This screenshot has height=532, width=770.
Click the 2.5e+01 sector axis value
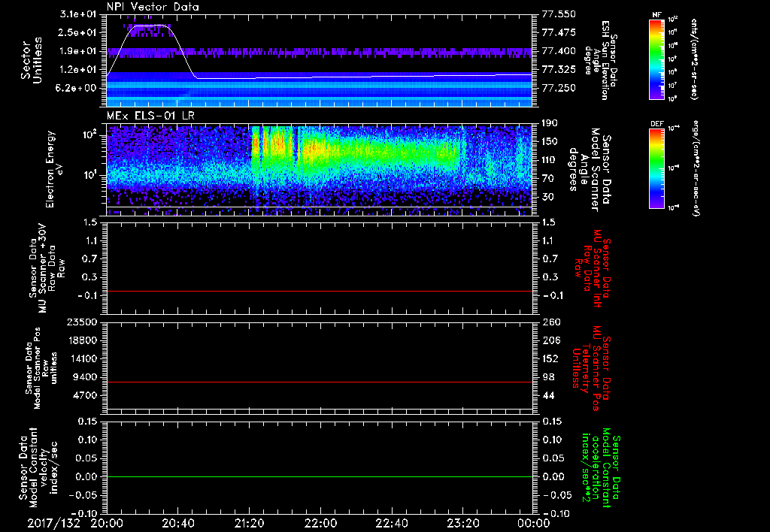(78, 32)
